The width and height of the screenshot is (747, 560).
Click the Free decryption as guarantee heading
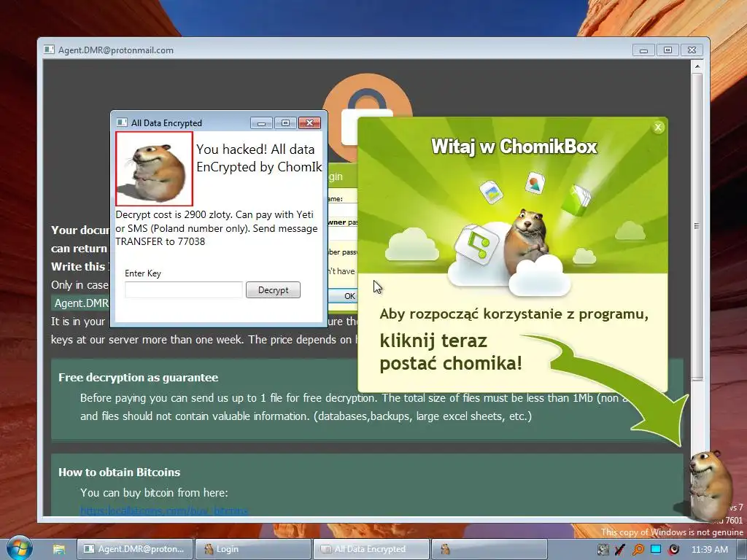click(138, 377)
